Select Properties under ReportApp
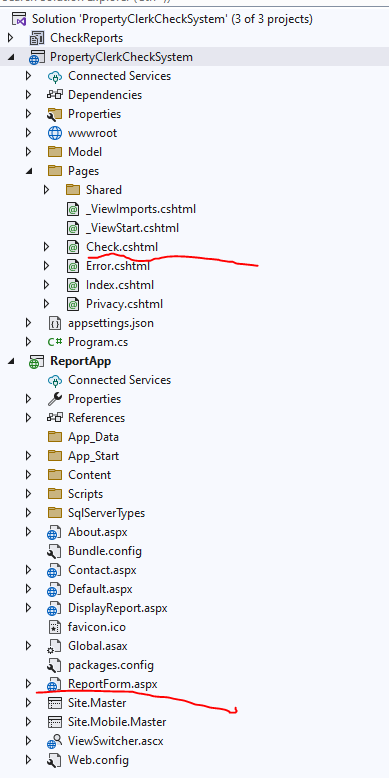Screen dimensions: 389x778 pyautogui.click(x=94, y=399)
